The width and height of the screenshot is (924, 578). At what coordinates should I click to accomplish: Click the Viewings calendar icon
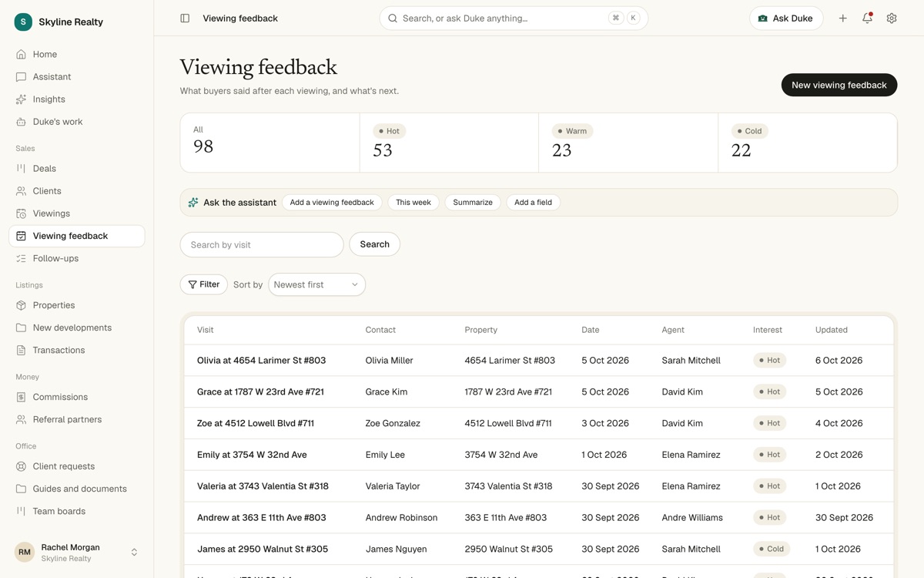click(21, 213)
